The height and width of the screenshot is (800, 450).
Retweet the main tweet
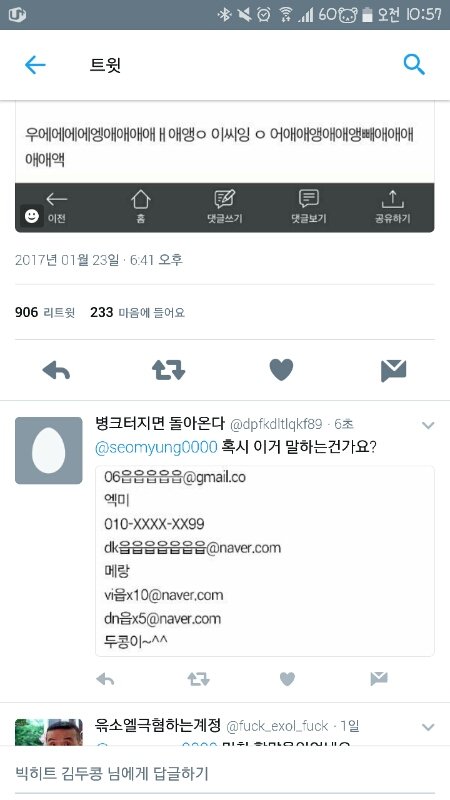168,370
